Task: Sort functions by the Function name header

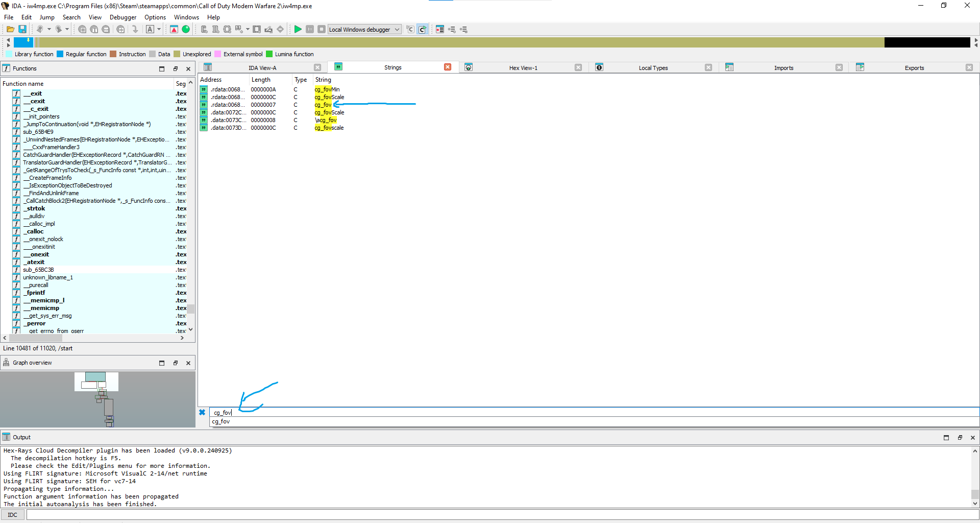Action: 87,84
